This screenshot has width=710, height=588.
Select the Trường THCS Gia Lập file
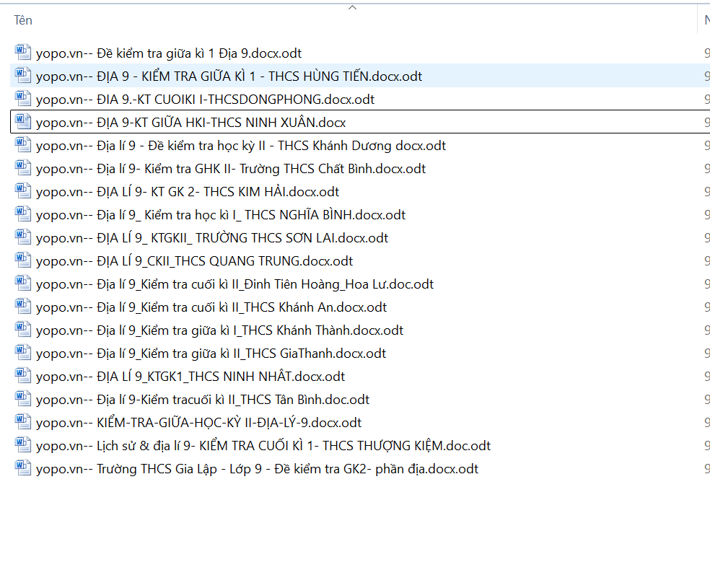[257, 469]
